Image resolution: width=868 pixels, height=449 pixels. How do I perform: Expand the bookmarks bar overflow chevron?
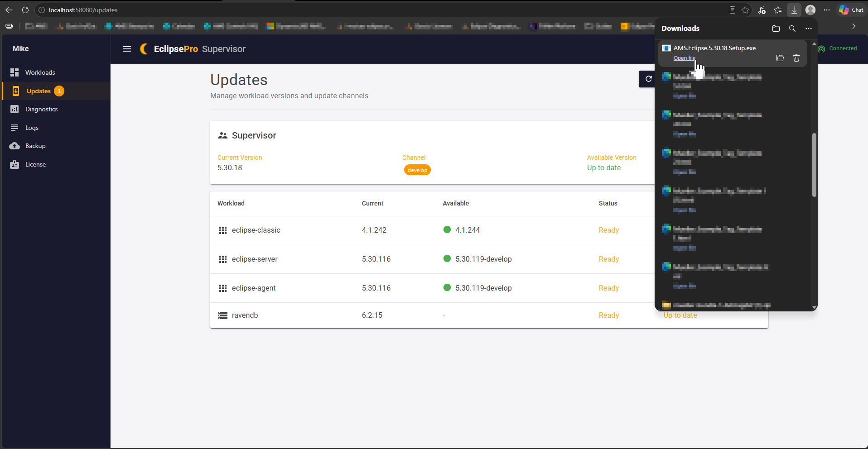pyautogui.click(x=854, y=26)
